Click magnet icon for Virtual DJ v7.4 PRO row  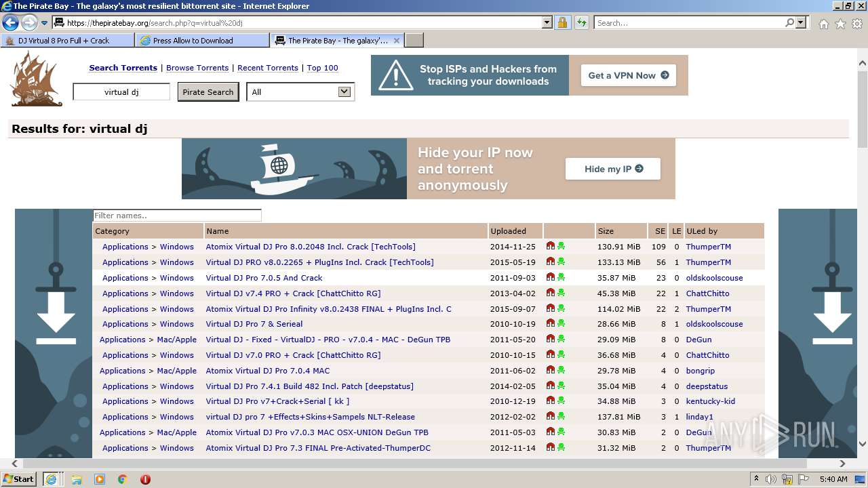pyautogui.click(x=551, y=293)
